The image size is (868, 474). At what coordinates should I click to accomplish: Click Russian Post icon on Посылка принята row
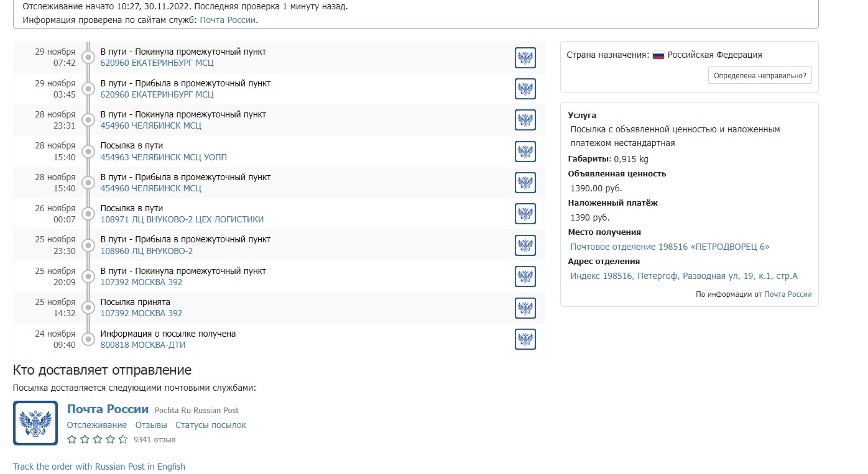[x=525, y=308]
